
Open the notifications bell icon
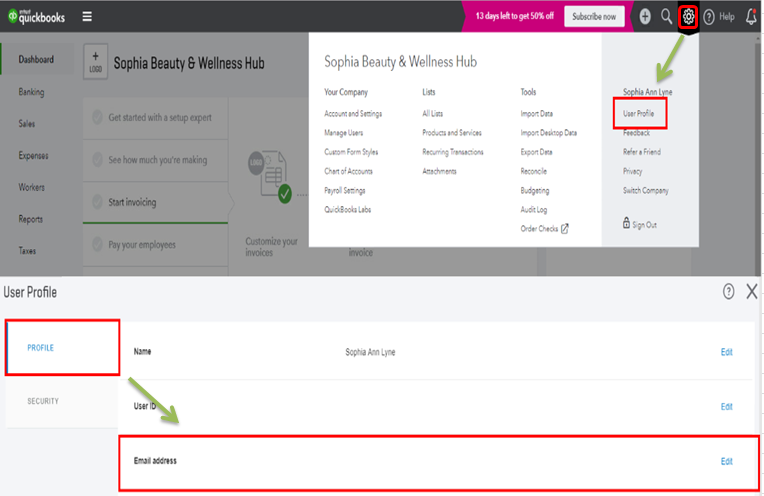(x=751, y=17)
